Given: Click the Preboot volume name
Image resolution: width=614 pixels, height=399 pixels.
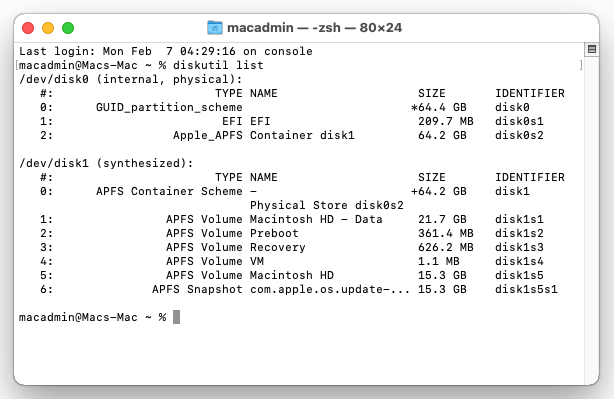Looking at the screenshot, I should (x=274, y=233).
